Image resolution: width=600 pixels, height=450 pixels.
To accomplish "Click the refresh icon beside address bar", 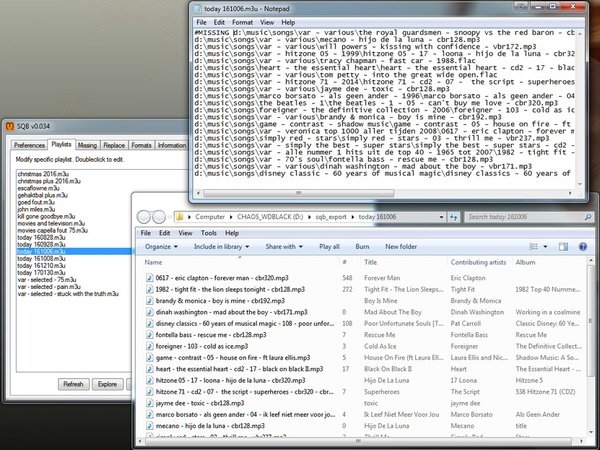I will [453, 217].
